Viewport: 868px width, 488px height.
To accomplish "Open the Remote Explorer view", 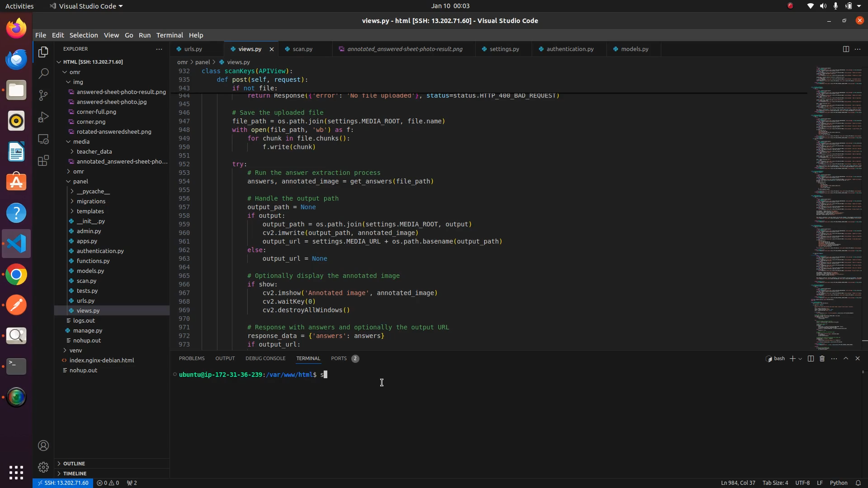I will (x=43, y=139).
